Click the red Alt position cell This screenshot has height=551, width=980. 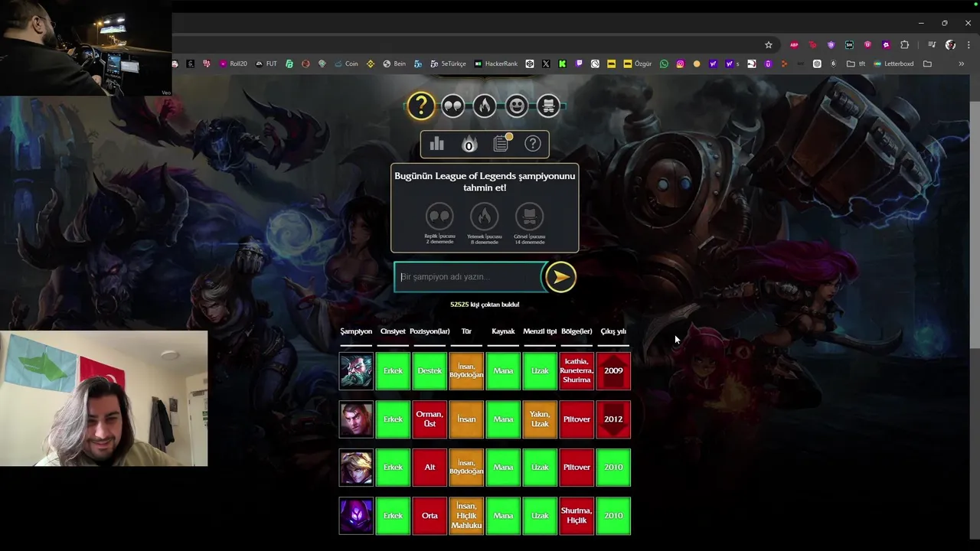click(430, 468)
